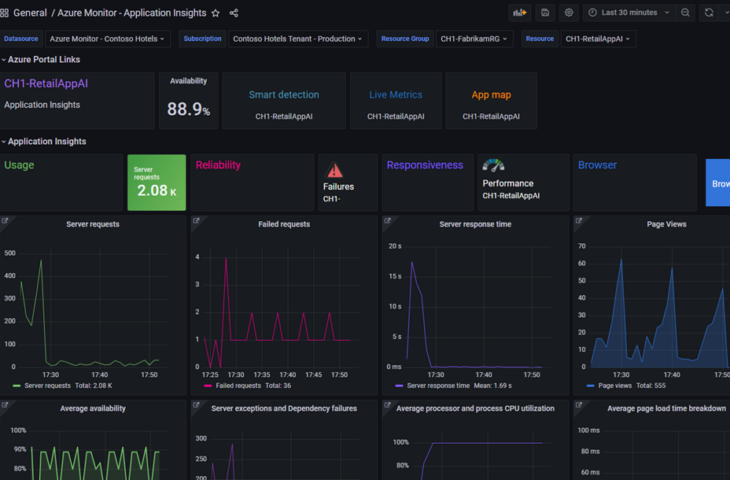This screenshot has height=480, width=730.
Task: Zoom out the time range
Action: click(x=685, y=13)
